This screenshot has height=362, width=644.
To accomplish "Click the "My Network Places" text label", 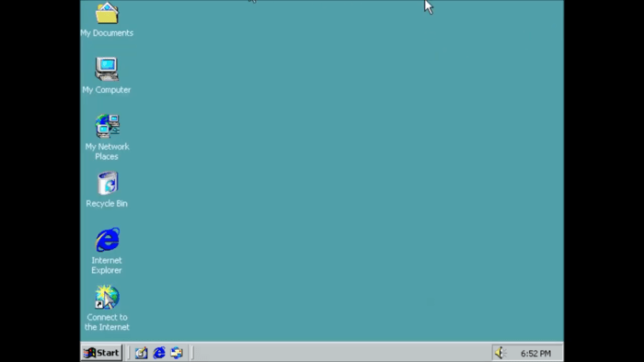I will click(x=107, y=152).
